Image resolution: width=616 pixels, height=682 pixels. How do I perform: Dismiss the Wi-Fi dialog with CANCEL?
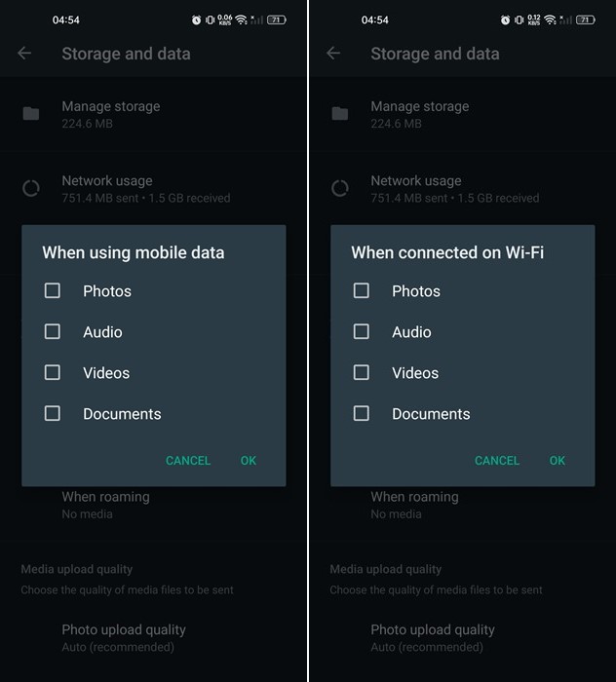497,461
